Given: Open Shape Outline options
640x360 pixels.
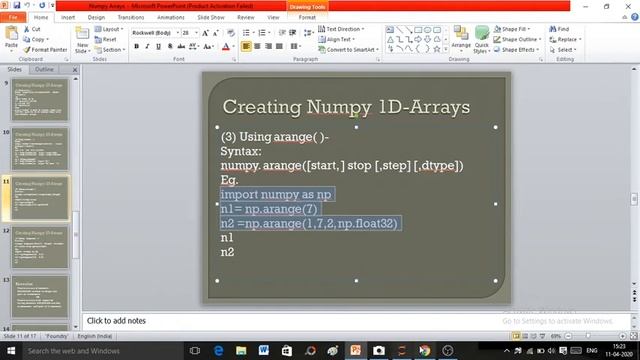Looking at the screenshot, I should coord(517,39).
